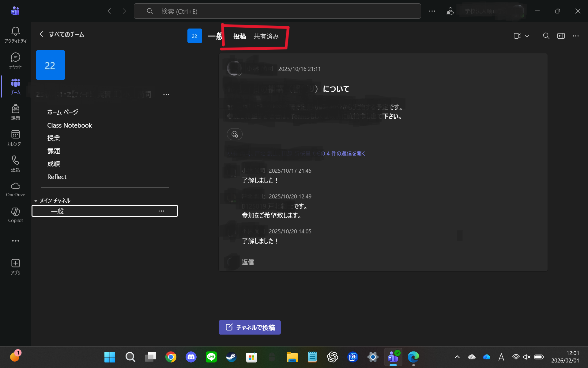Click the small 22 channel icon in header

click(194, 36)
